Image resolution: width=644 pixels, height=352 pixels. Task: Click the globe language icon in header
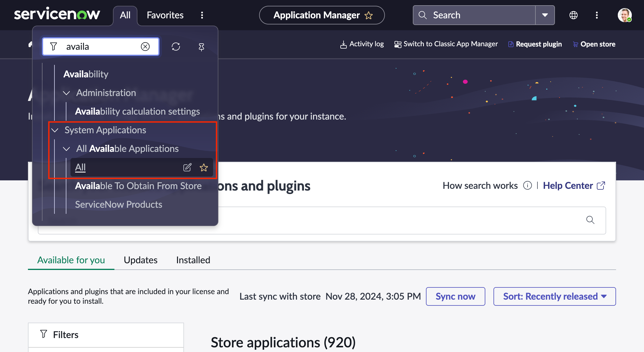point(573,15)
